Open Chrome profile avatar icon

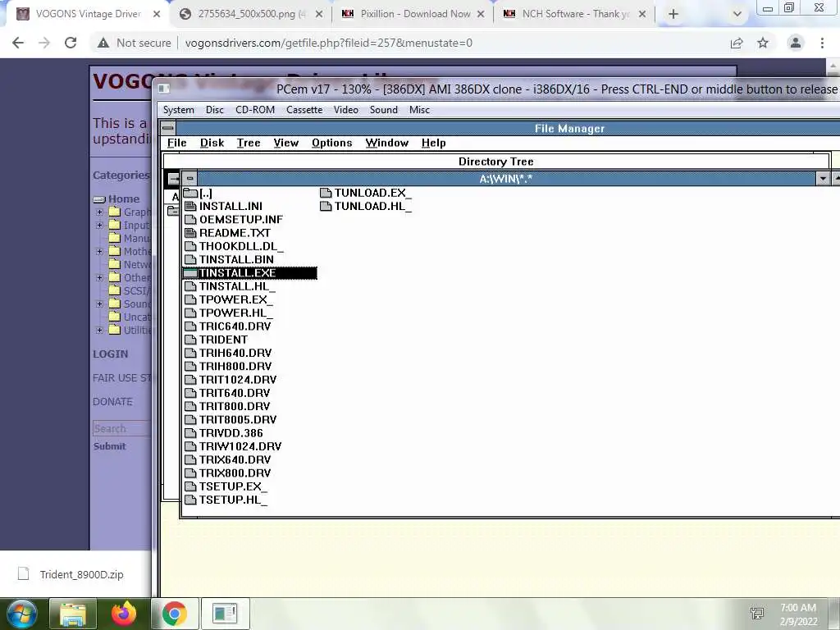tap(796, 43)
